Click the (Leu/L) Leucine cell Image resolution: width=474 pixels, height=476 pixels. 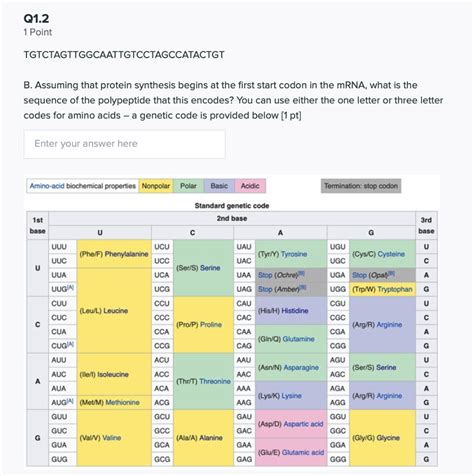[x=114, y=311]
